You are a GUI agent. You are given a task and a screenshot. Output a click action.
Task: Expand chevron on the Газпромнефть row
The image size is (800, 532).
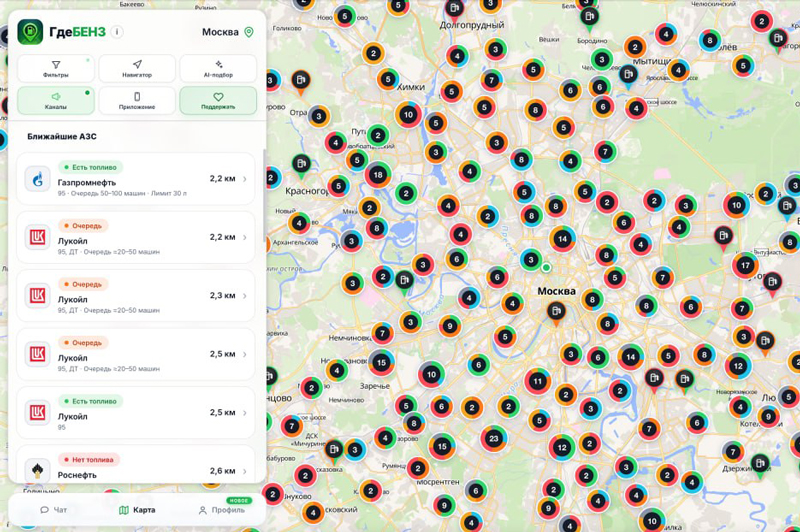click(x=245, y=179)
